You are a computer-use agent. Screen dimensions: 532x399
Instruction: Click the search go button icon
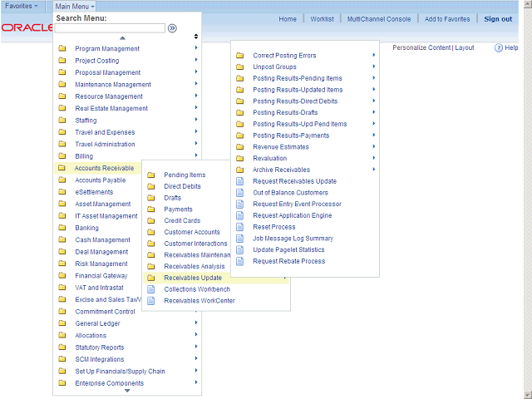click(x=172, y=28)
